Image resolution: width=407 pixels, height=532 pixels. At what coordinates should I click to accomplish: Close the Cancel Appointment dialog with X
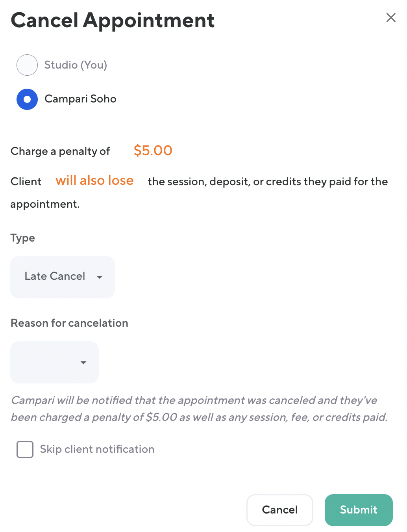click(x=390, y=18)
